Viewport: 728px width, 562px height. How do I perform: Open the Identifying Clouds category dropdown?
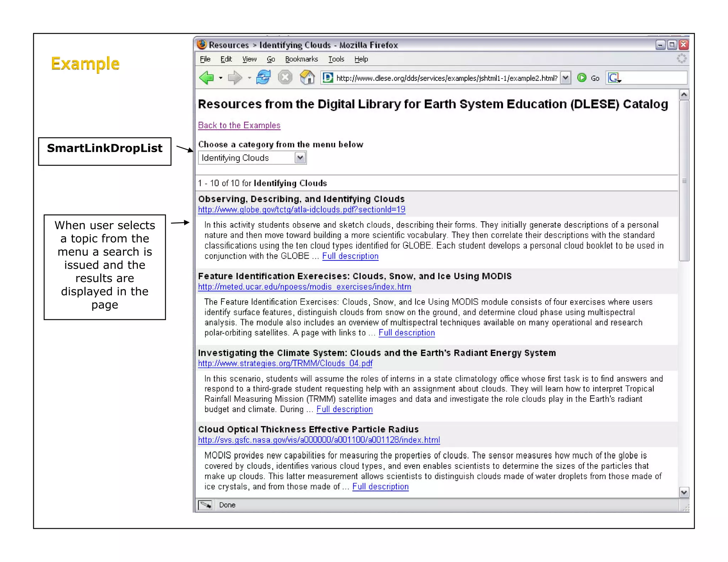(300, 158)
